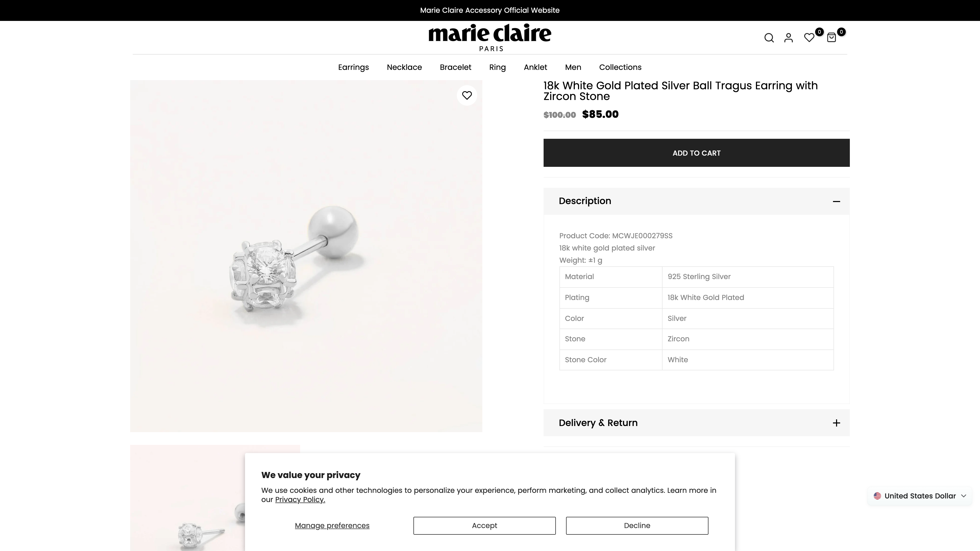Collapse the Description section
This screenshot has width=980, height=551.
click(x=837, y=201)
